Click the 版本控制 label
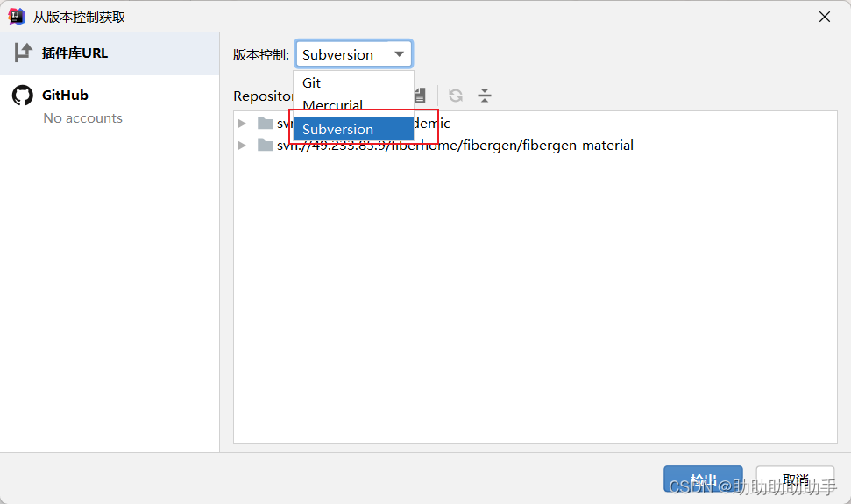This screenshot has height=504, width=851. pyautogui.click(x=261, y=55)
